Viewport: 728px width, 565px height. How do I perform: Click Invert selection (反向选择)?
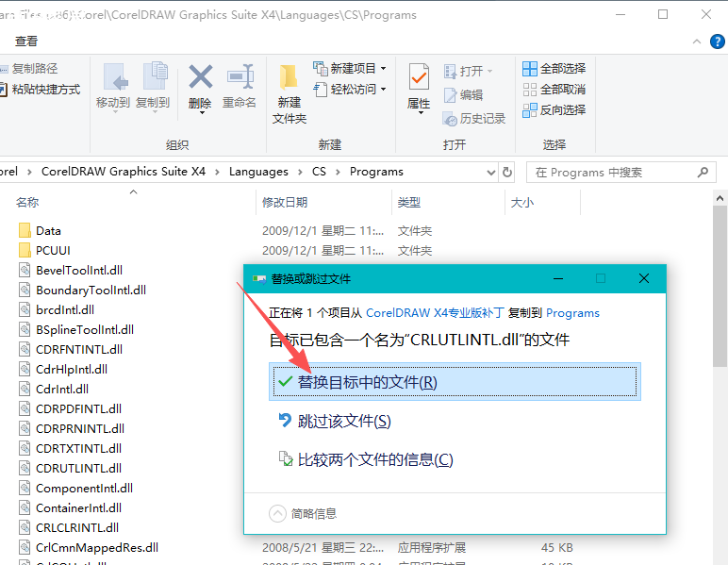(554, 110)
